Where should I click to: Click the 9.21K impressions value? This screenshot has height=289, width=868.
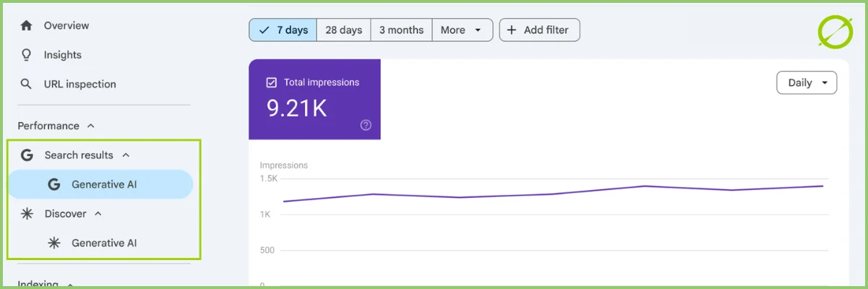tap(297, 108)
